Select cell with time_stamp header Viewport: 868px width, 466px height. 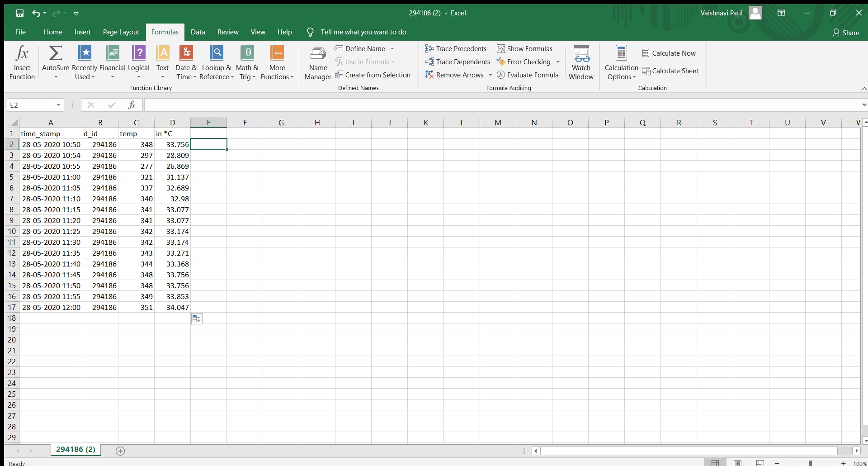pyautogui.click(x=51, y=133)
